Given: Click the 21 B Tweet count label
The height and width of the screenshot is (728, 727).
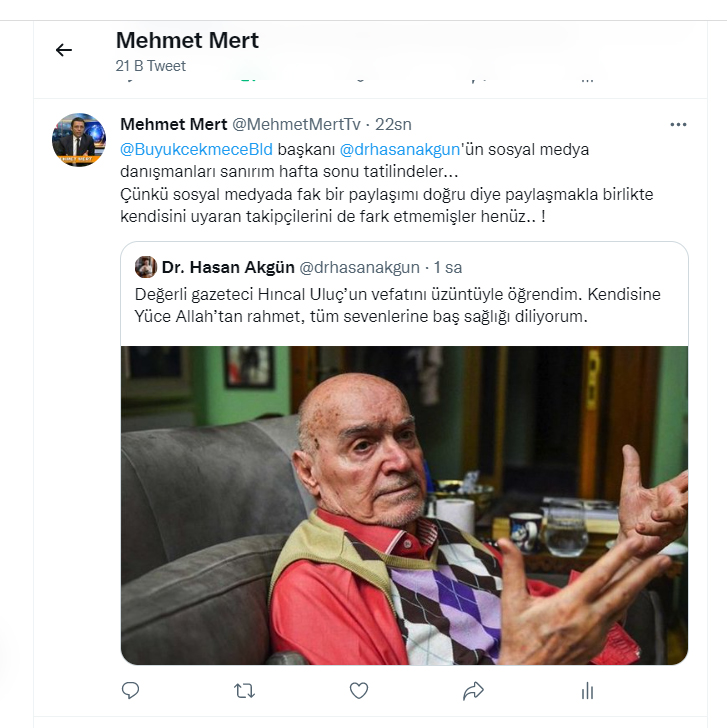Looking at the screenshot, I should (151, 66).
